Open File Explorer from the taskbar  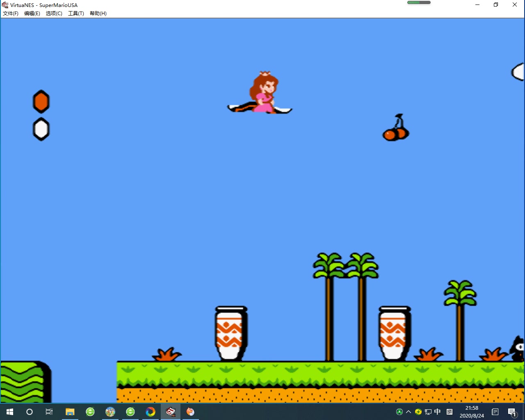click(70, 412)
